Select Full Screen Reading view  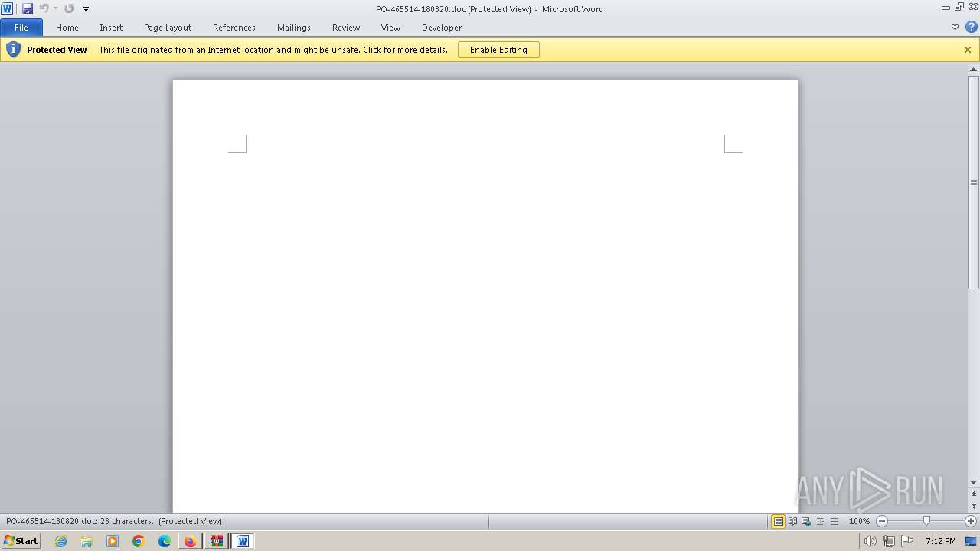(x=793, y=521)
